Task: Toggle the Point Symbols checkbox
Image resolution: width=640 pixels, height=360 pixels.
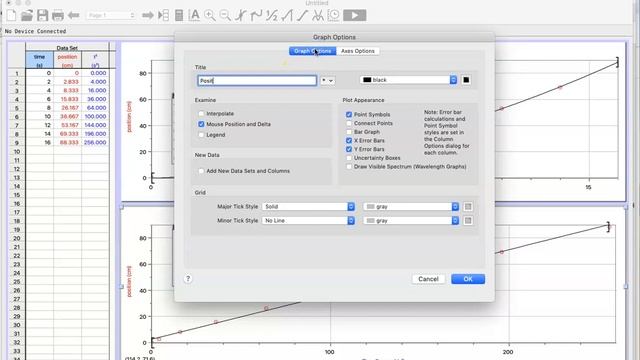Action: coord(349,115)
